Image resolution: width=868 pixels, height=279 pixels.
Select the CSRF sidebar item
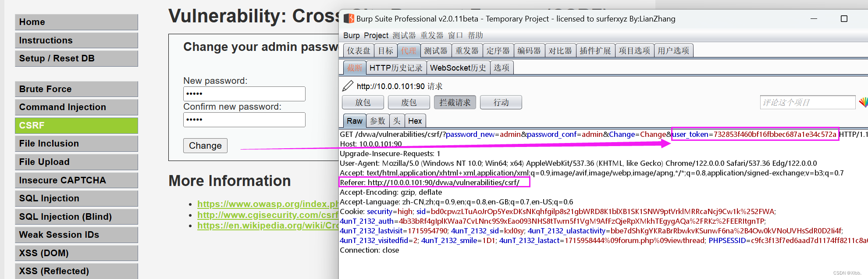(76, 125)
